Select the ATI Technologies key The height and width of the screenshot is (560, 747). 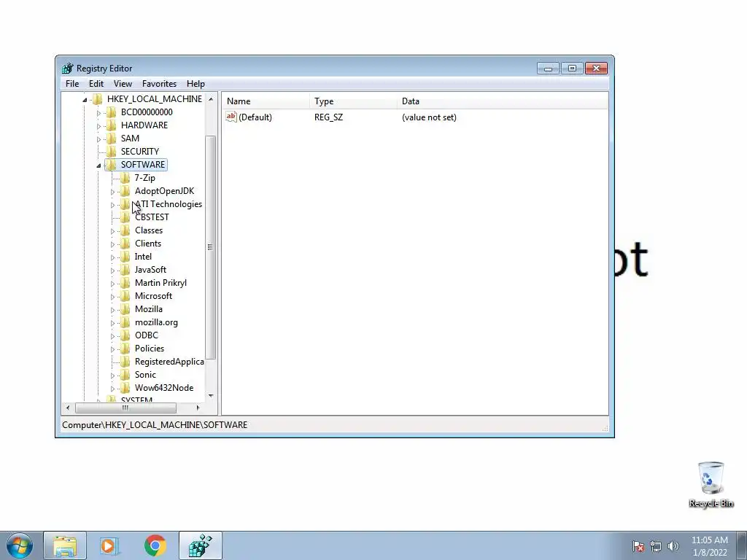tap(169, 204)
